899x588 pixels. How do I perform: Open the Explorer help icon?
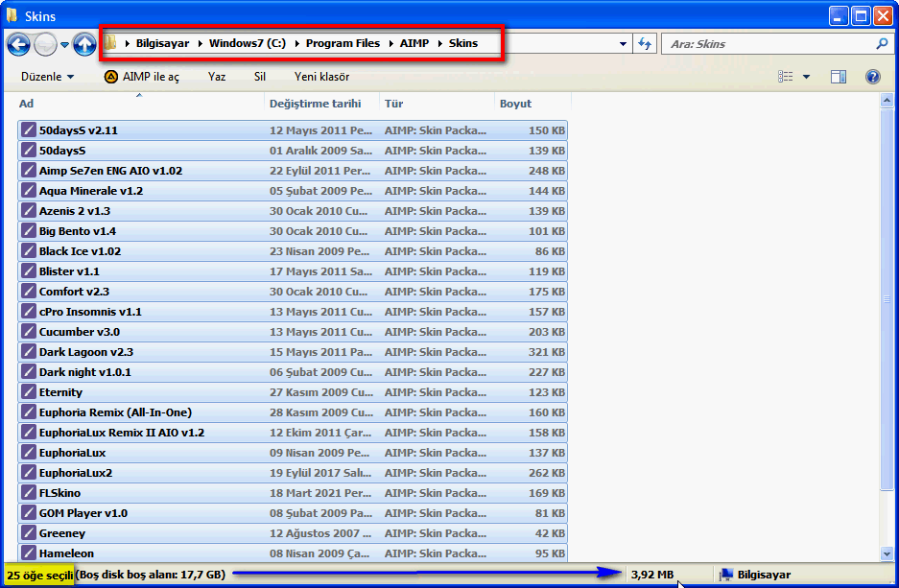[x=873, y=76]
